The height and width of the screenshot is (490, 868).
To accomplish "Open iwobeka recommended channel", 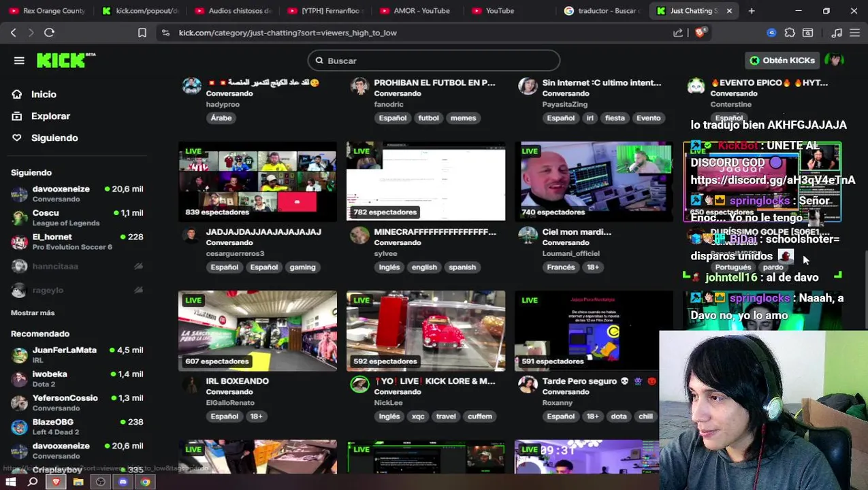I will (x=78, y=378).
